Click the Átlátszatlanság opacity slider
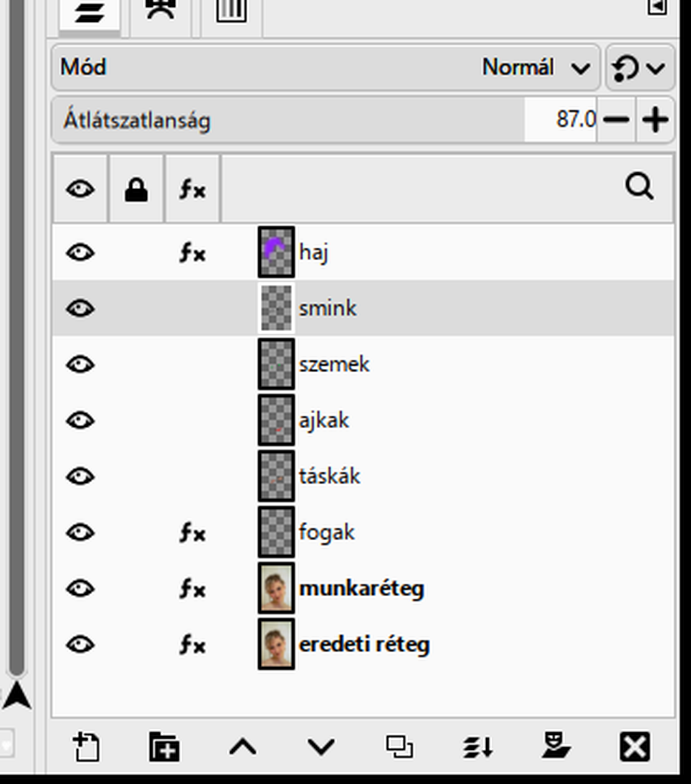The image size is (691, 784). point(324,119)
